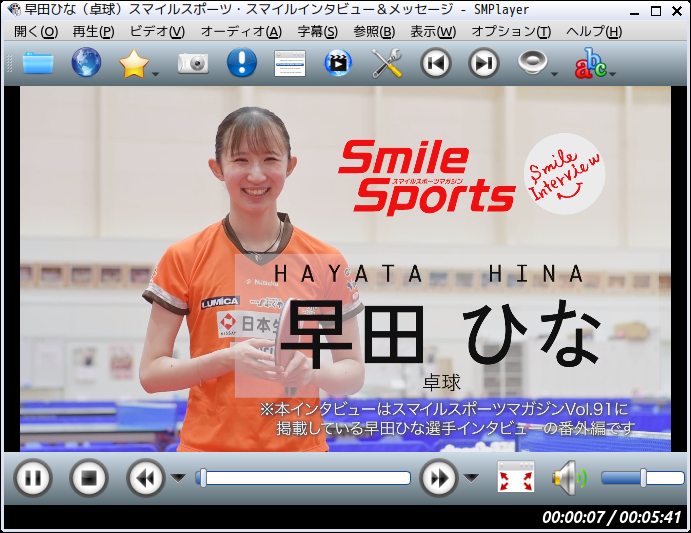Open the オーディオ(A) menu

(241, 32)
